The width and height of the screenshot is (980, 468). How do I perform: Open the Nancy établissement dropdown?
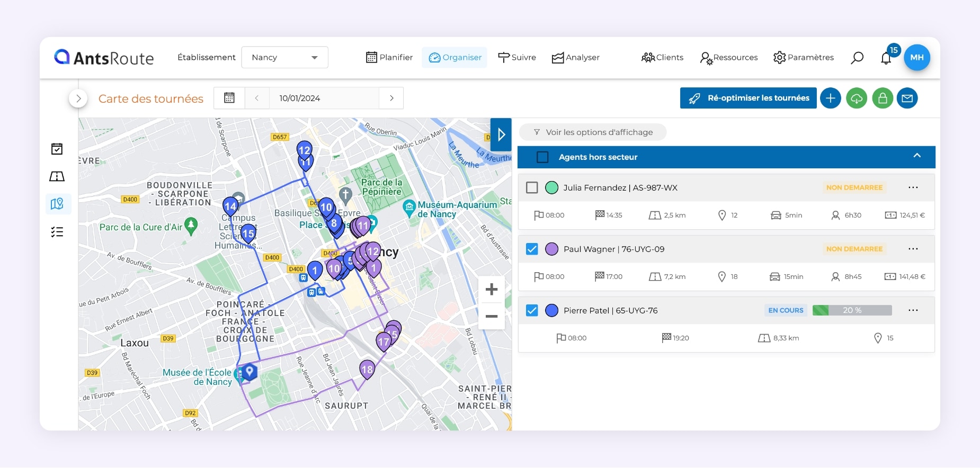pos(284,58)
